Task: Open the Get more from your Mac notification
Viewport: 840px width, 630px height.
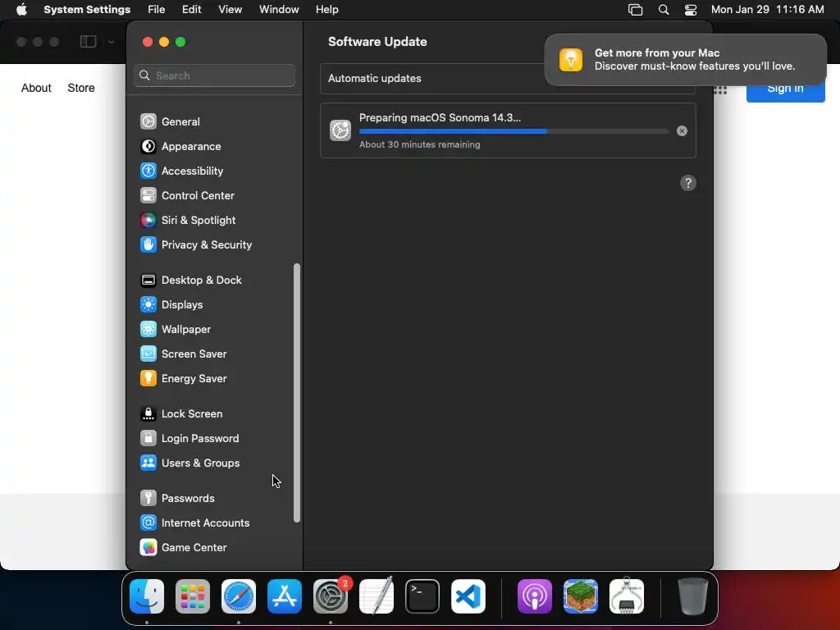Action: point(686,59)
